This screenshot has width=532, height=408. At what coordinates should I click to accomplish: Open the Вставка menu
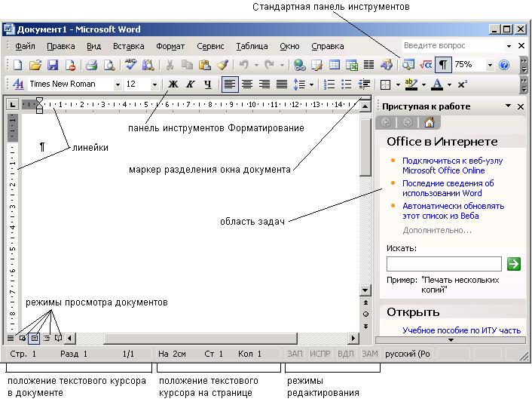tap(129, 46)
